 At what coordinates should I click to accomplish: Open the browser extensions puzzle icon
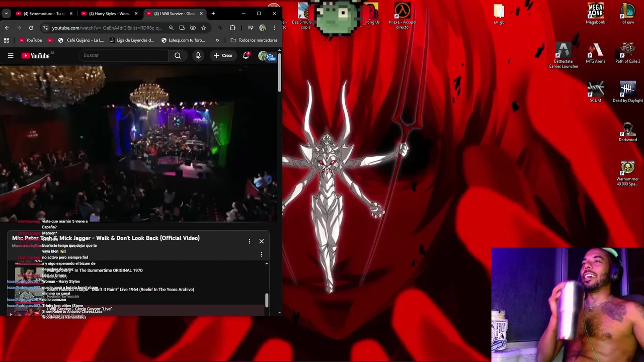232,28
